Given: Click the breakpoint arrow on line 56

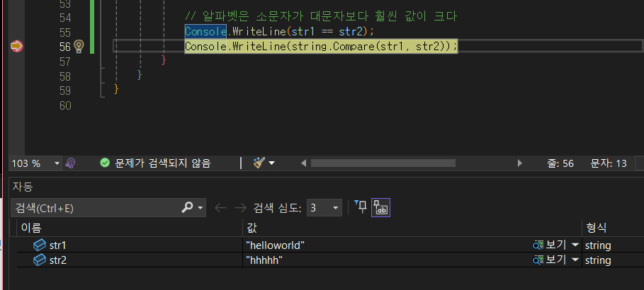Looking at the screenshot, I should point(16,47).
